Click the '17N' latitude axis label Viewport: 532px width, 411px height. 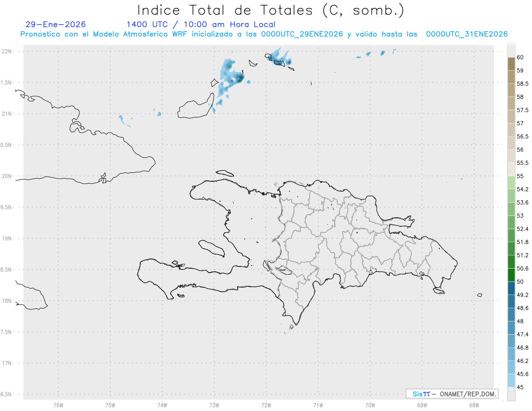[8, 363]
